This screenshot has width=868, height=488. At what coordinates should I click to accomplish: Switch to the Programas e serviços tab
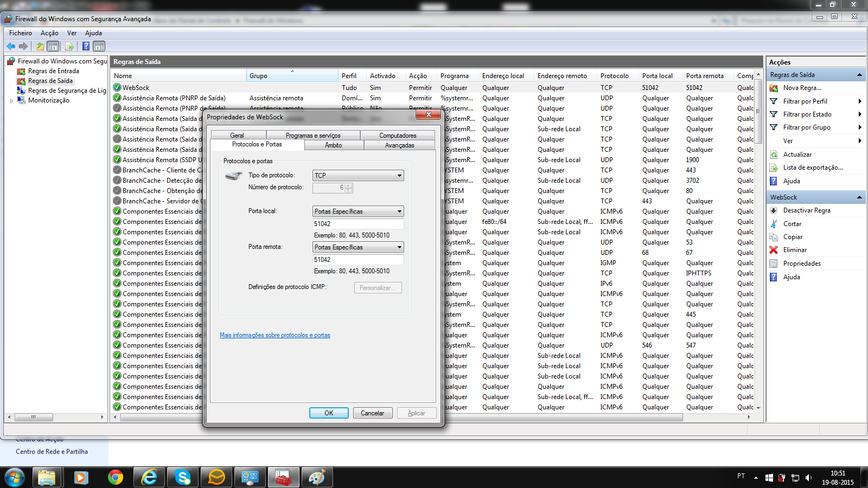(x=313, y=136)
